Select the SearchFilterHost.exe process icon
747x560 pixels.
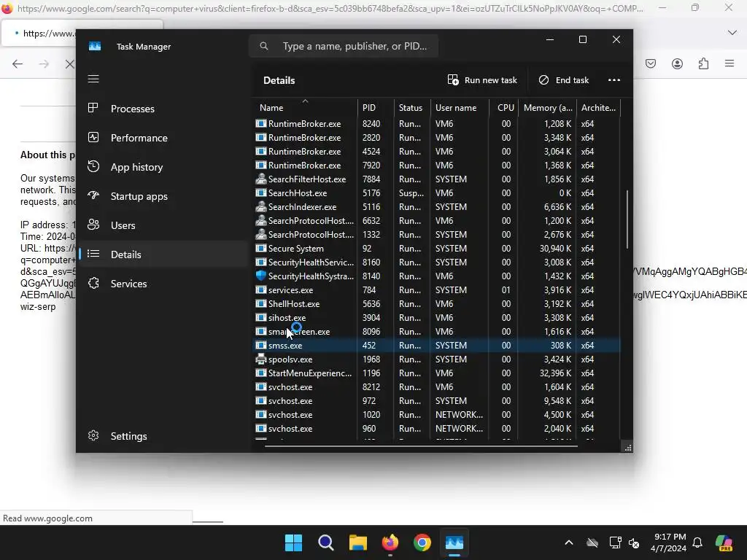[x=260, y=179]
